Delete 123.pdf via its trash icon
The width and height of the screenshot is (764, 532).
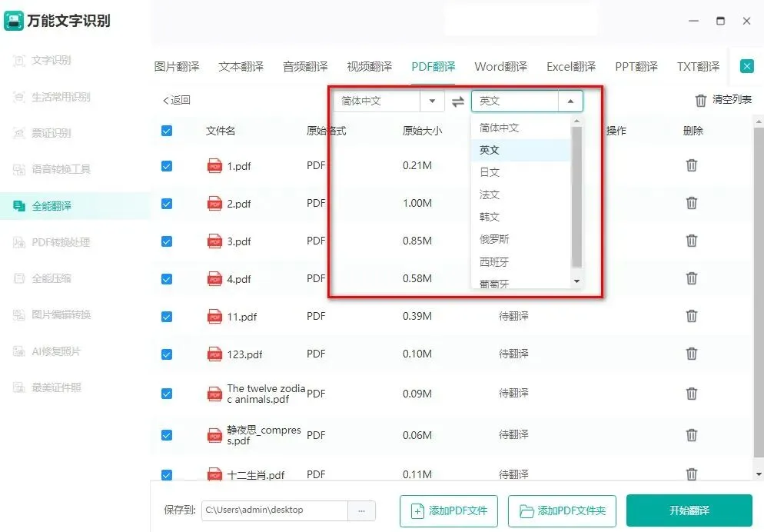(x=692, y=353)
